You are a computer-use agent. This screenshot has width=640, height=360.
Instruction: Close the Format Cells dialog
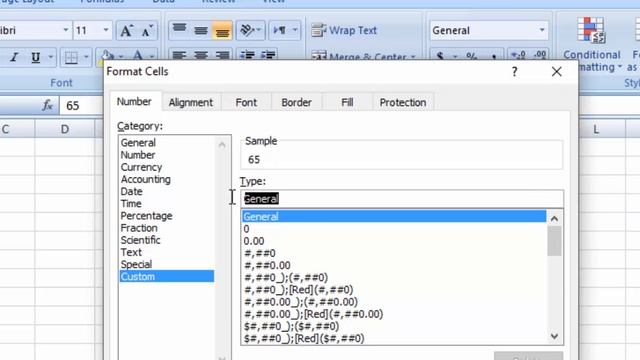tap(556, 72)
